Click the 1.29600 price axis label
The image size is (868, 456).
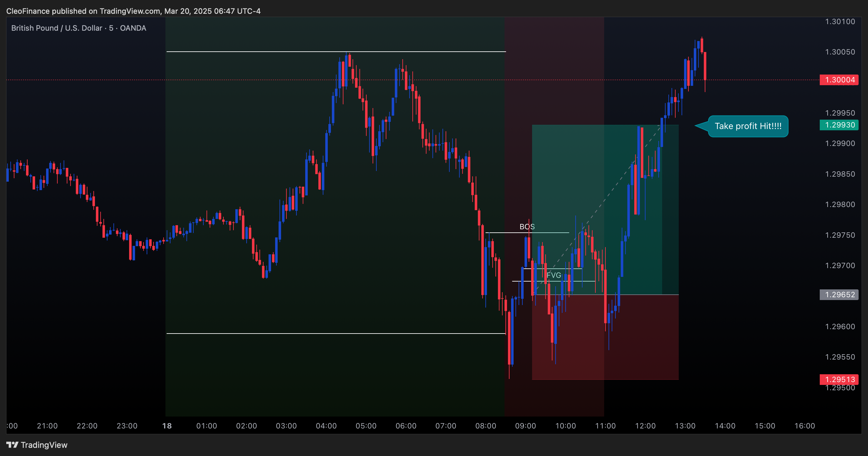[x=840, y=327]
